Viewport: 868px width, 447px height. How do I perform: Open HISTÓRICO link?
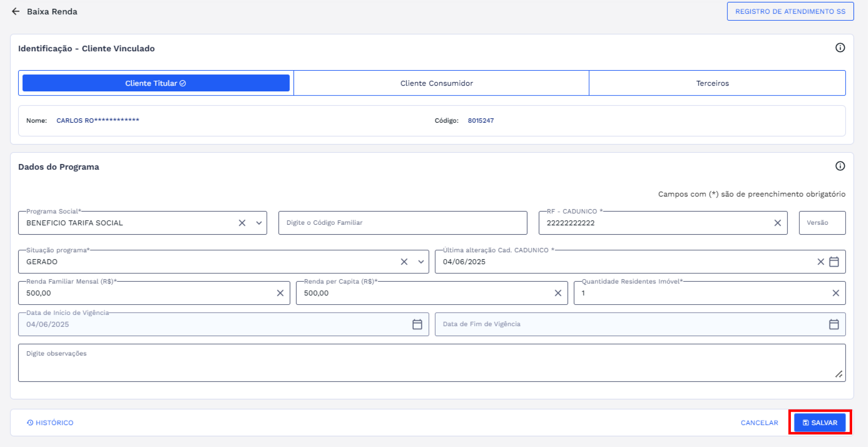pos(50,422)
